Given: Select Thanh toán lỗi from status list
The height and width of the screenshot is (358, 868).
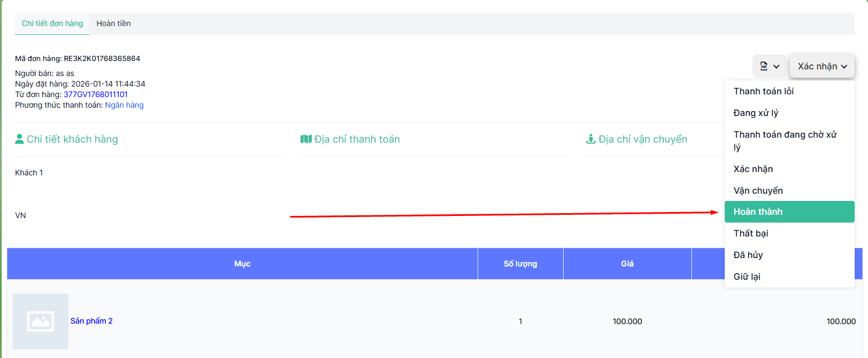Looking at the screenshot, I should point(764,92).
